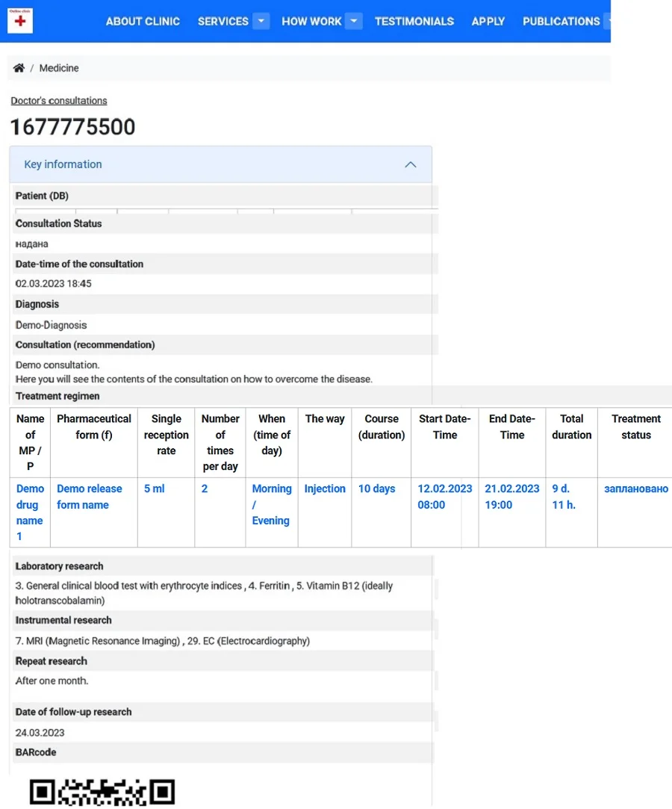Open the HOW WORK menu item
The width and height of the screenshot is (672, 809).
click(311, 21)
